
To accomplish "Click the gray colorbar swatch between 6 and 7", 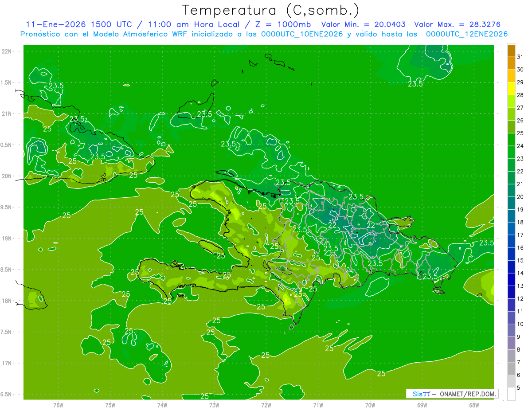I will [511, 369].
